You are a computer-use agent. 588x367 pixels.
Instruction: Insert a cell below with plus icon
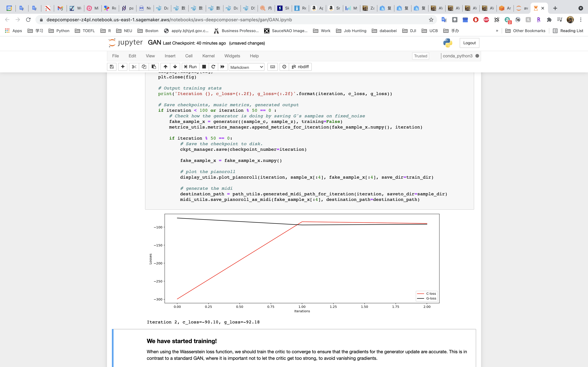(x=123, y=67)
